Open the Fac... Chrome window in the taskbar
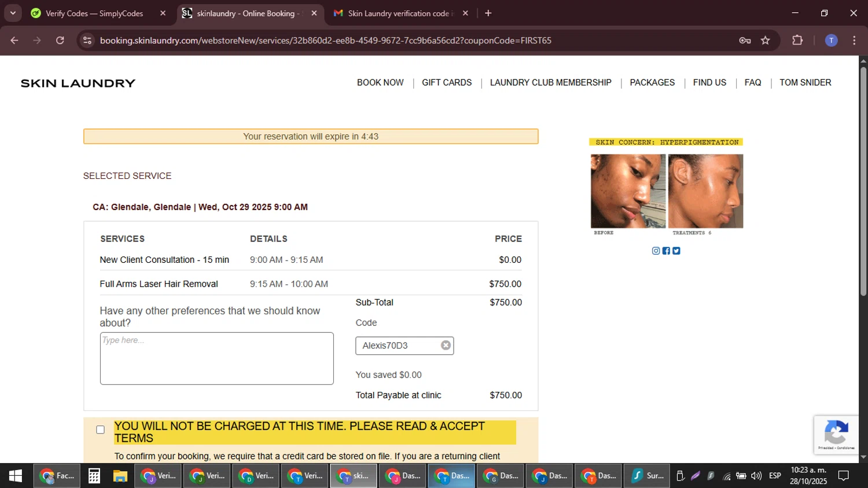The height and width of the screenshot is (488, 868). pos(57,476)
